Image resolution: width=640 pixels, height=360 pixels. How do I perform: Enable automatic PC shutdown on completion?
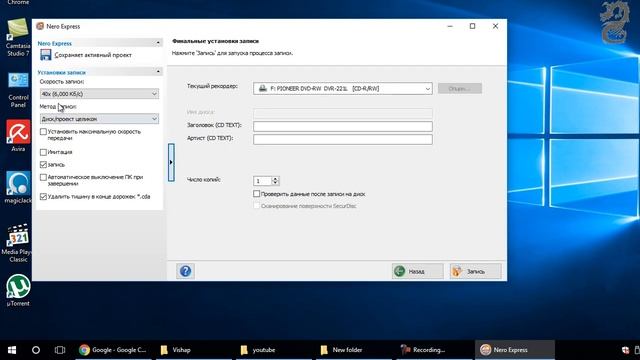point(43,178)
